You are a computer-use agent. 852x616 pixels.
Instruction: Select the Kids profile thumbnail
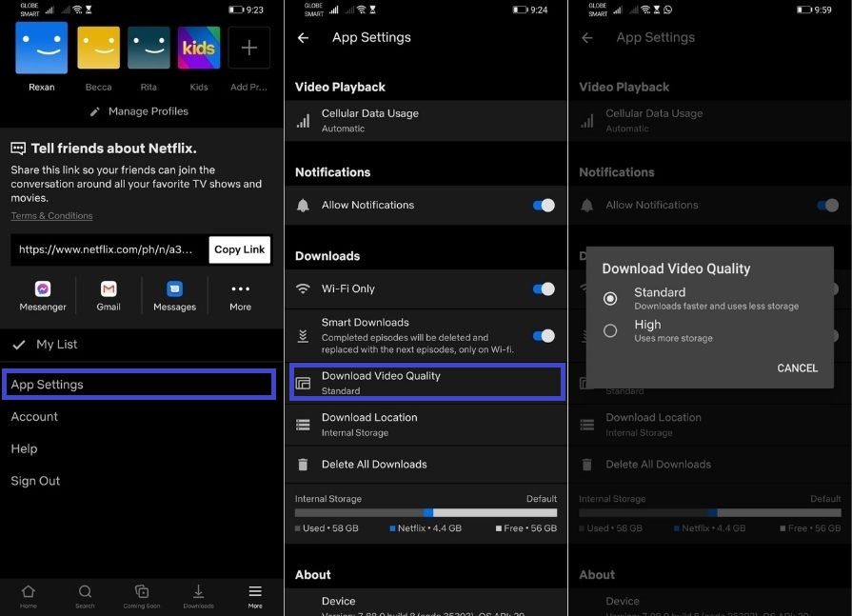pyautogui.click(x=199, y=48)
